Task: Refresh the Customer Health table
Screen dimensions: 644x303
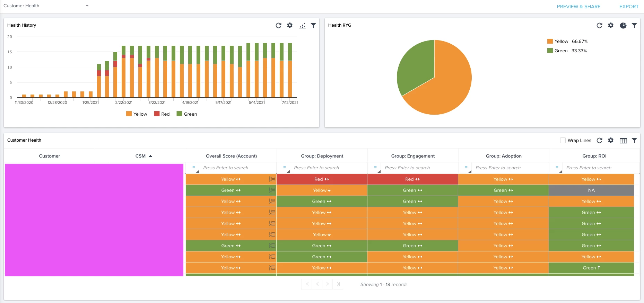Action: (599, 140)
